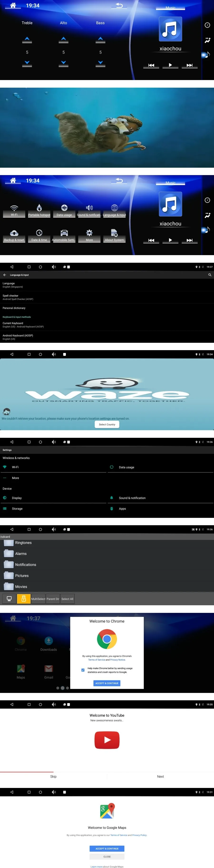Open the Backup & reset cloud tile

(x=14, y=236)
